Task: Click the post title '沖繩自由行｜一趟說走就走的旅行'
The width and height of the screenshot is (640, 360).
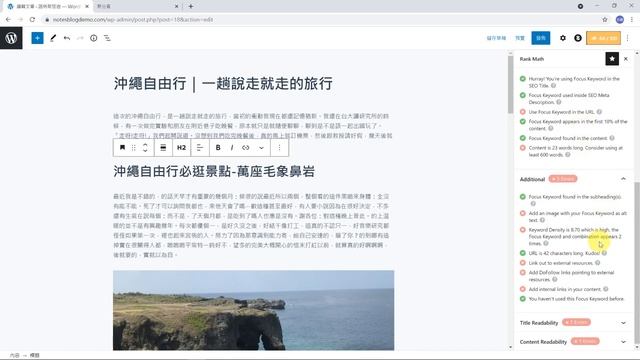Action: coord(223,84)
